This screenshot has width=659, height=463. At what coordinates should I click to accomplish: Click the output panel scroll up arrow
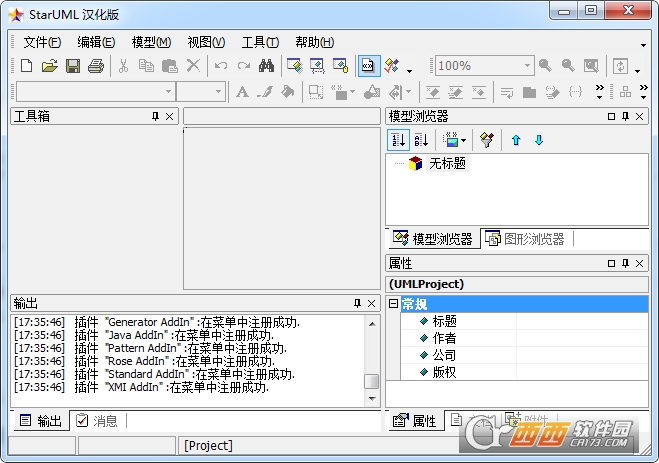coord(372,324)
